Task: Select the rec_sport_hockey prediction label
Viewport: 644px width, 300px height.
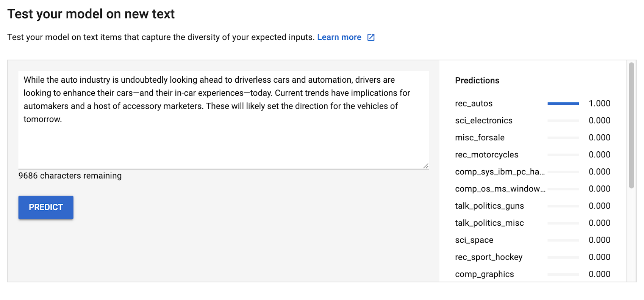Action: click(489, 257)
